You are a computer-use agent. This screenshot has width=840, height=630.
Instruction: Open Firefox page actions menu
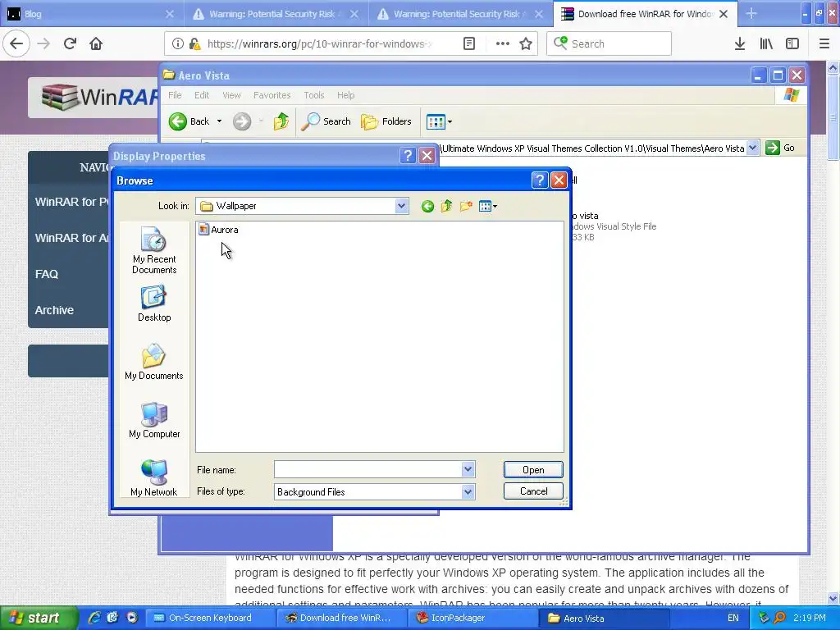(503, 44)
